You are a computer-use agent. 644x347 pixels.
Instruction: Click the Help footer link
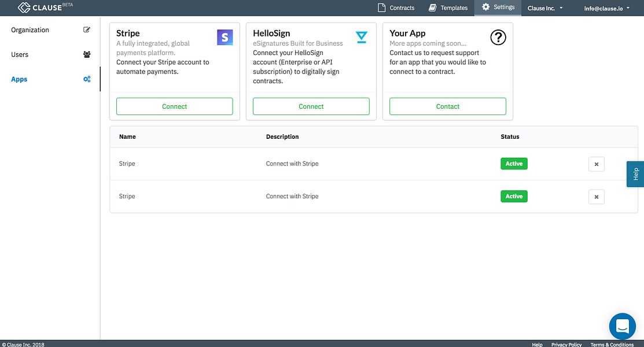[x=537, y=344]
